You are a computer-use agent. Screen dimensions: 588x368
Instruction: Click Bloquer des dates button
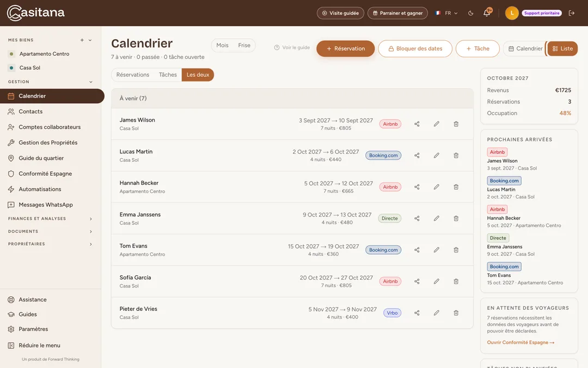tap(415, 49)
